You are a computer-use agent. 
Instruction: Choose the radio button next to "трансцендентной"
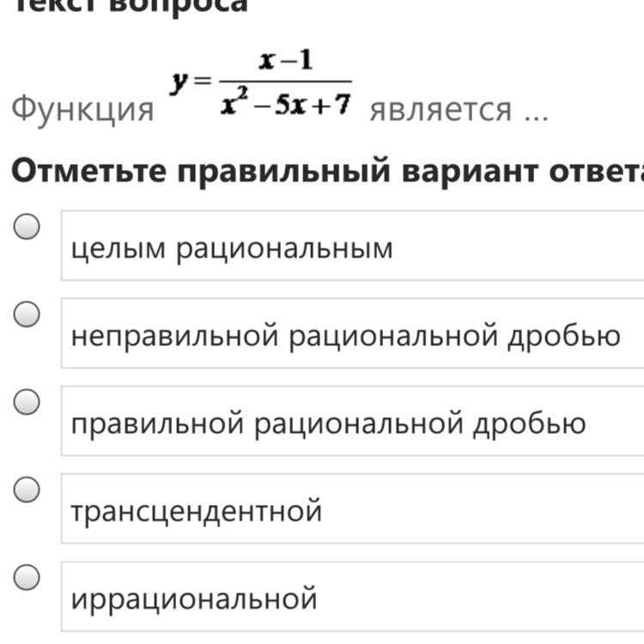click(x=28, y=490)
